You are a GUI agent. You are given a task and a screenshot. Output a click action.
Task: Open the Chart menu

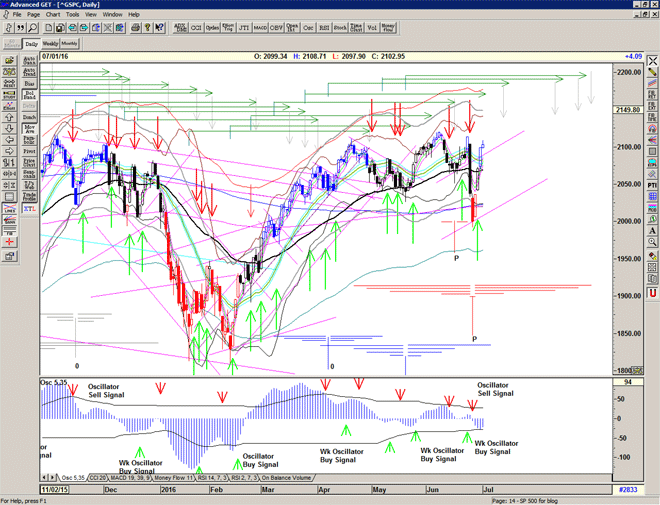click(x=53, y=15)
